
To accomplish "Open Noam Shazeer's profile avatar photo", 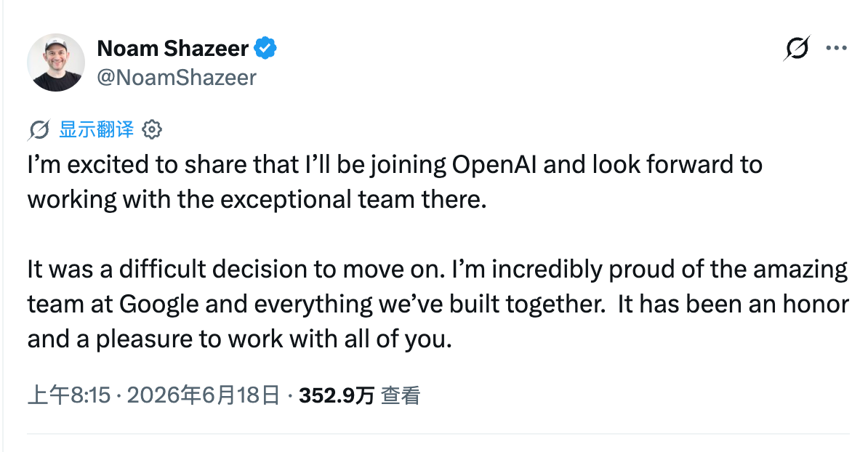I will click(56, 62).
